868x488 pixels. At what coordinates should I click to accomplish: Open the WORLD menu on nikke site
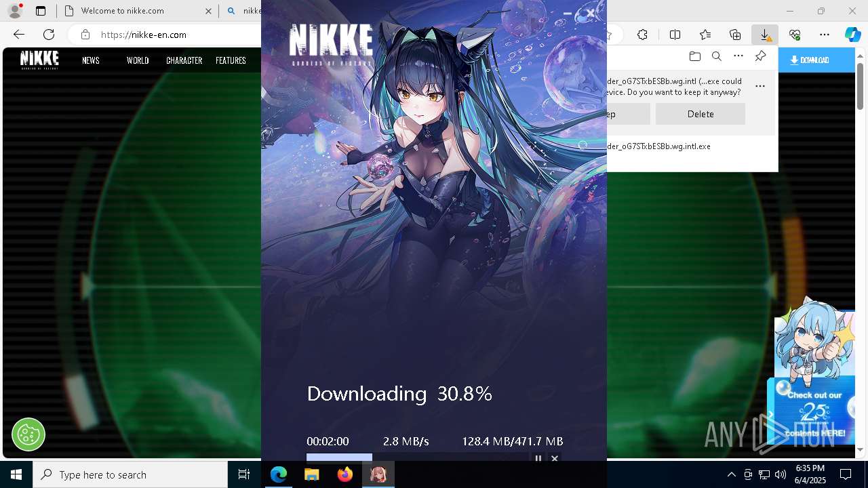pyautogui.click(x=138, y=60)
